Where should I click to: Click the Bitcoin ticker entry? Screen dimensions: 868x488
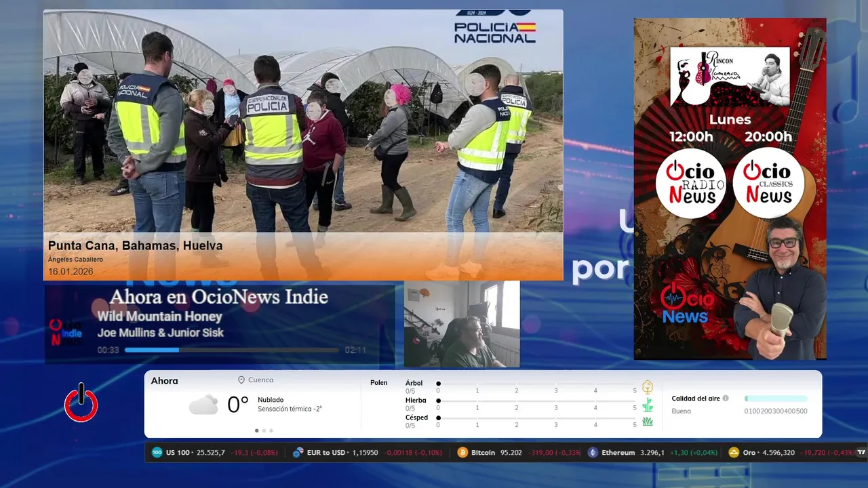pyautogui.click(x=519, y=452)
